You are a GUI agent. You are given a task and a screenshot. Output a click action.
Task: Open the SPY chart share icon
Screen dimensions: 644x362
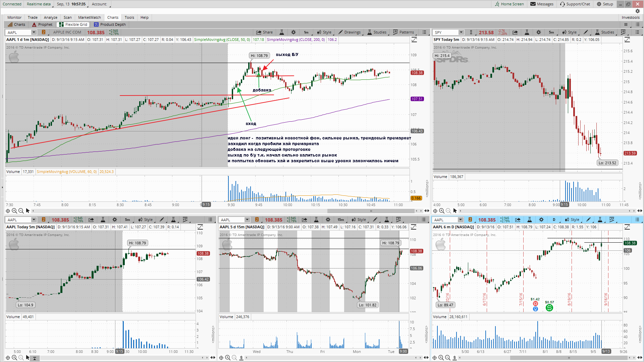coord(515,32)
